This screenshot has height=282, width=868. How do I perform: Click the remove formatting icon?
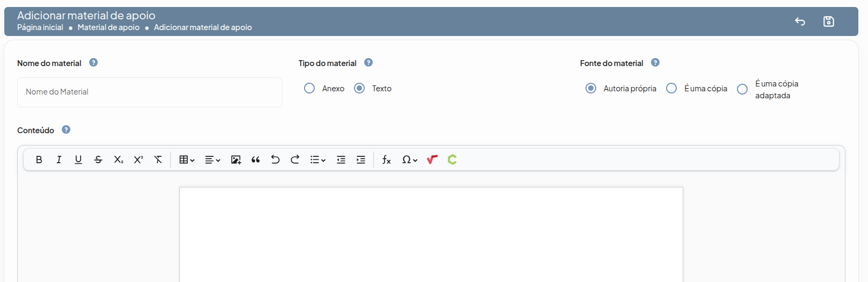[x=158, y=160]
